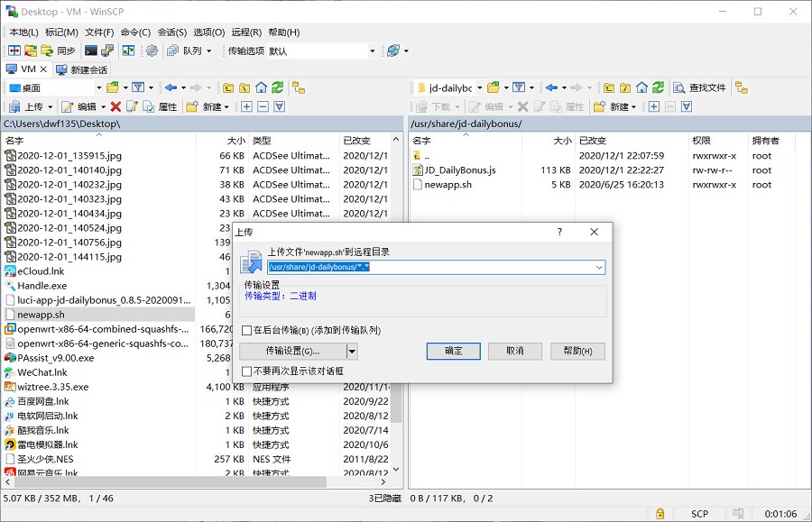Click the local panel rename pencil icon

(x=132, y=106)
